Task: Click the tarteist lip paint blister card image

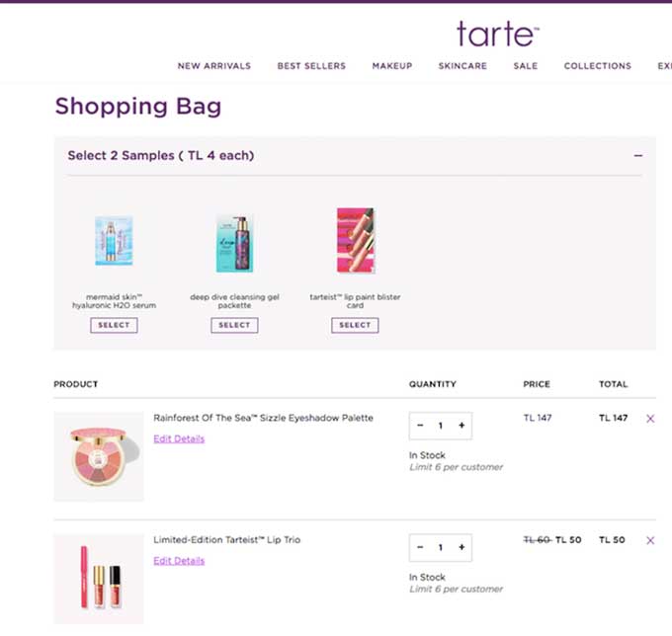Action: pyautogui.click(x=356, y=240)
